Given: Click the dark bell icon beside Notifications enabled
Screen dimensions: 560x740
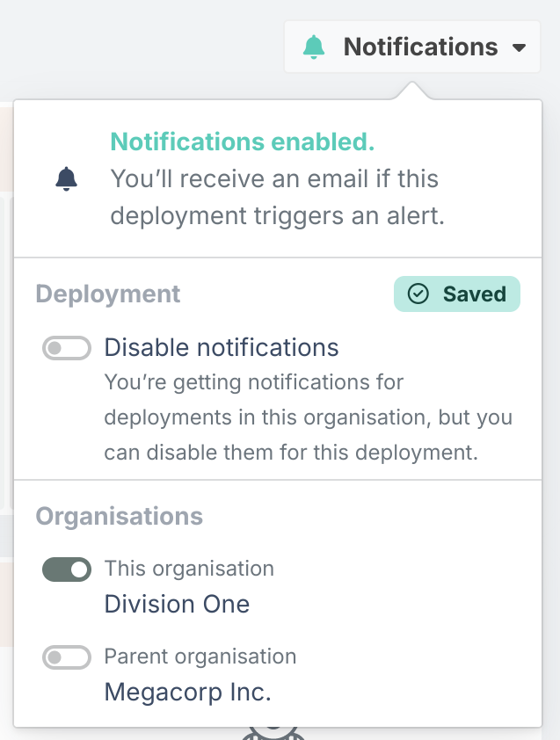Looking at the screenshot, I should point(66,179).
